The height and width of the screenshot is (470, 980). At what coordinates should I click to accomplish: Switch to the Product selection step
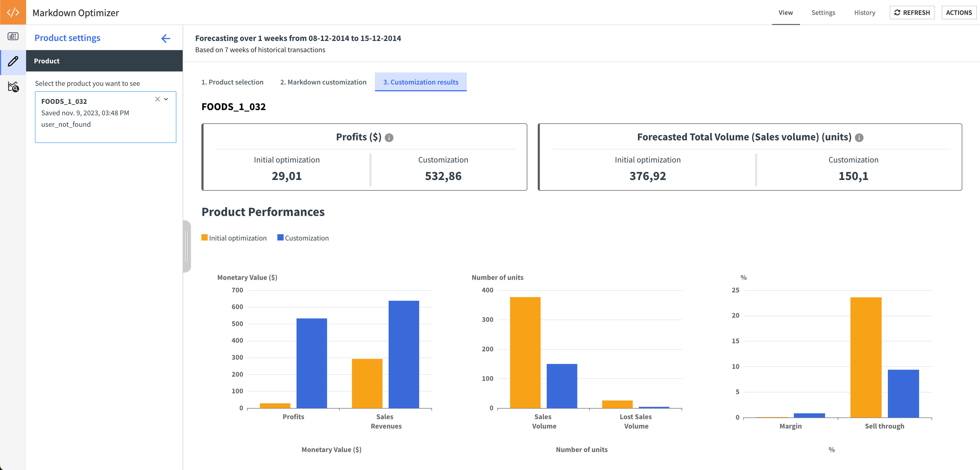tap(232, 82)
